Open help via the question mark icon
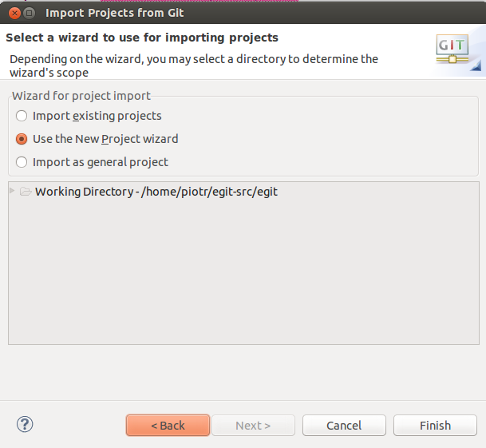 click(x=25, y=425)
